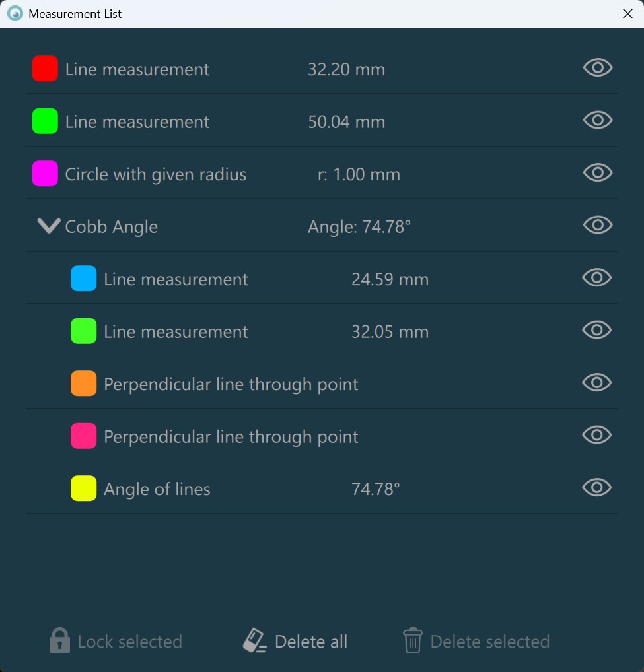Hide the 24.59 mm line measurement

(596, 278)
